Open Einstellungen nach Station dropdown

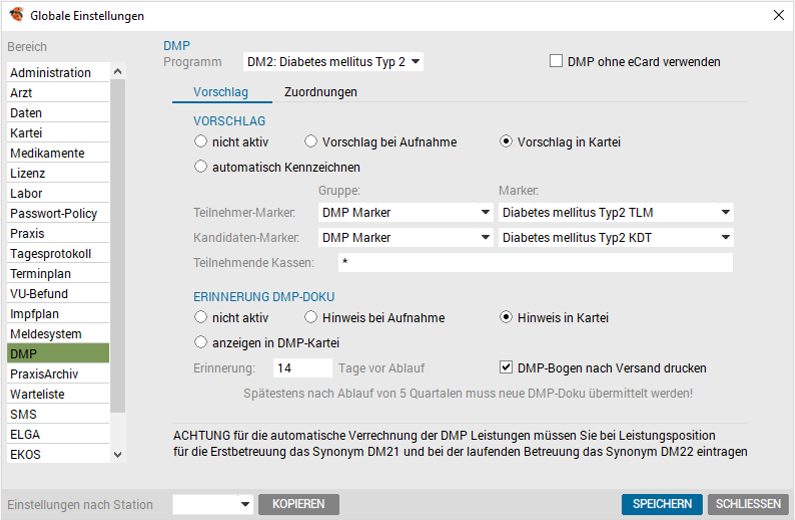(x=212, y=504)
